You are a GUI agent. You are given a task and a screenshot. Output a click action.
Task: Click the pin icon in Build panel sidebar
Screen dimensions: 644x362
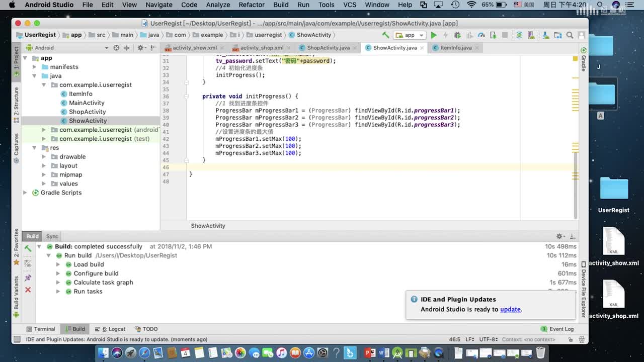click(28, 278)
